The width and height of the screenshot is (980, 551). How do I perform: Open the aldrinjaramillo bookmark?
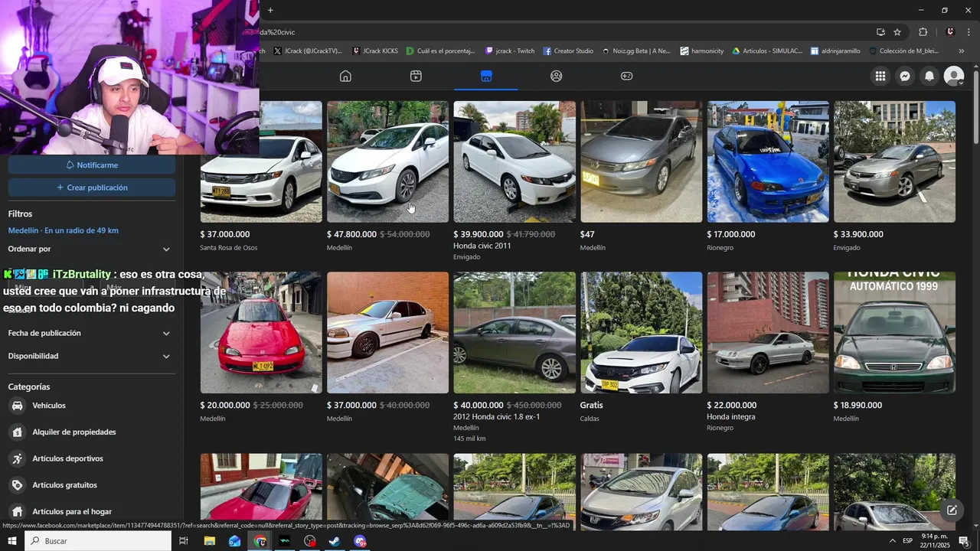[835, 51]
